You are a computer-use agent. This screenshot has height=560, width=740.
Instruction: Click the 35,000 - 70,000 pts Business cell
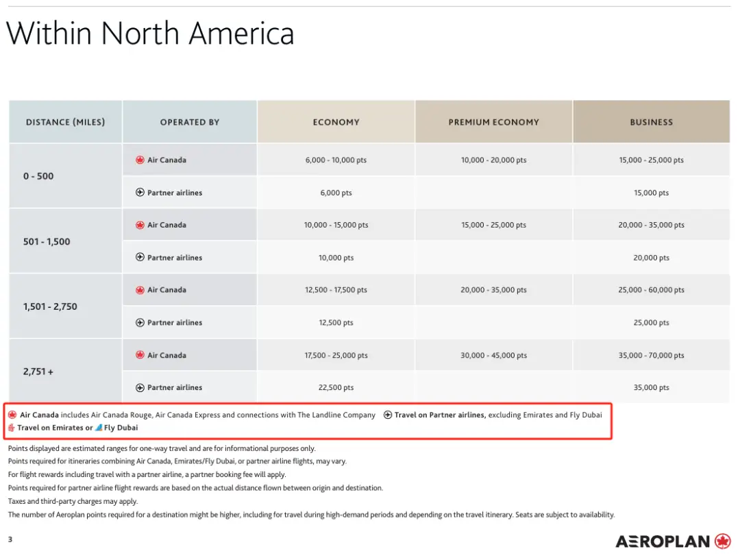coord(651,356)
